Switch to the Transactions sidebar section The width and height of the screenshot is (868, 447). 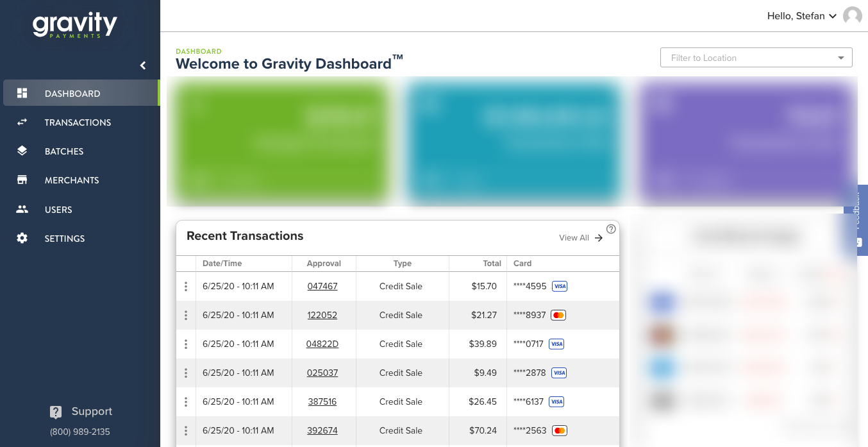(78, 122)
